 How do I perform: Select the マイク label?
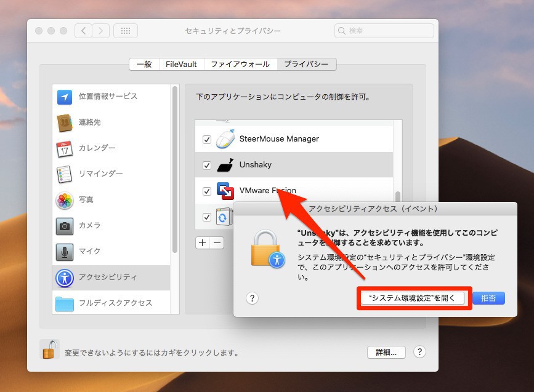click(x=89, y=252)
